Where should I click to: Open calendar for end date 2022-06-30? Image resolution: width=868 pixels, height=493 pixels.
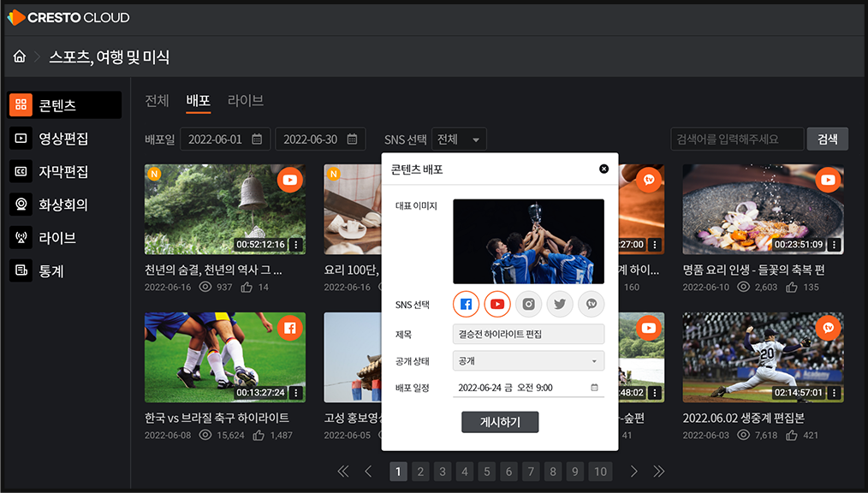point(352,140)
